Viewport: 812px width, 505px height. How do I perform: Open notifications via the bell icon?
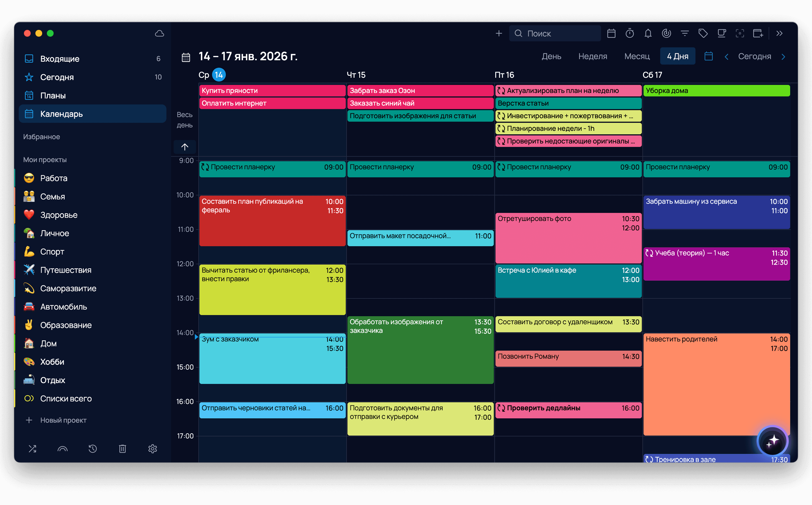pos(648,33)
